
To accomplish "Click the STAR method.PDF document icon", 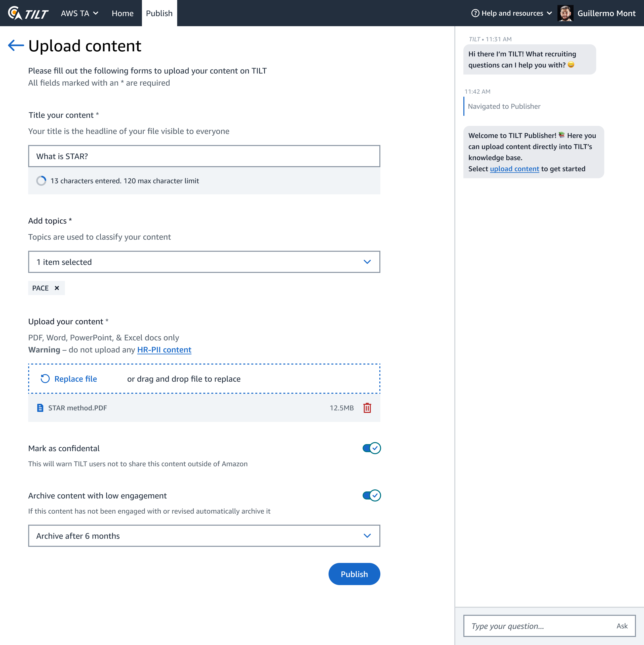I will point(40,408).
